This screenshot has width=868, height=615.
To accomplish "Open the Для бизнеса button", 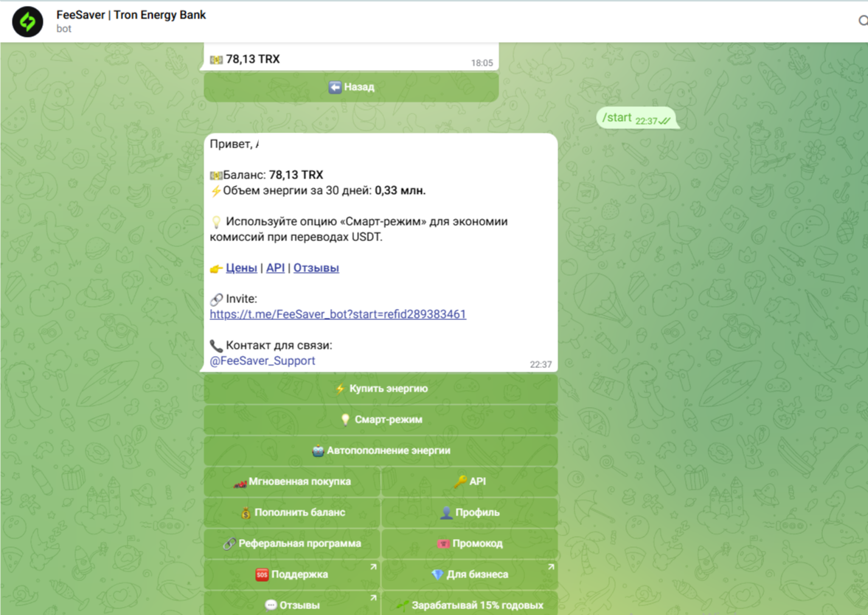I will tap(470, 574).
